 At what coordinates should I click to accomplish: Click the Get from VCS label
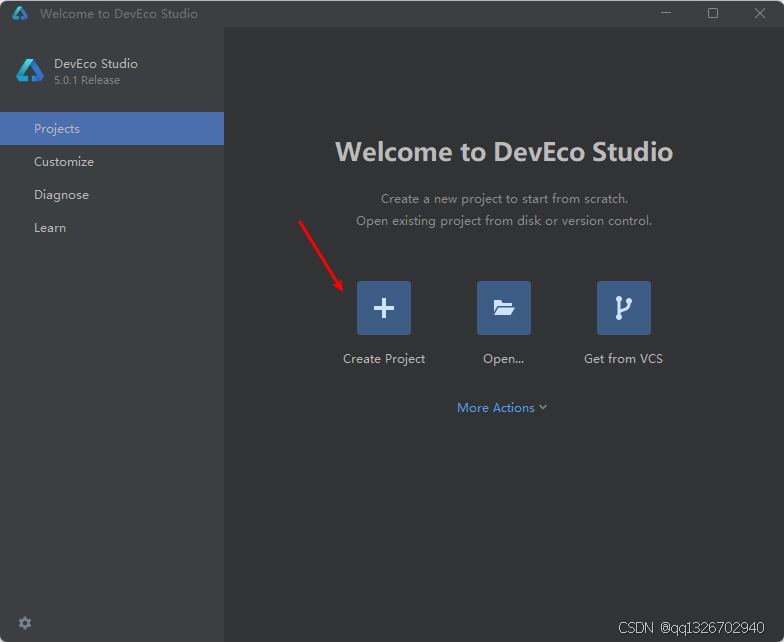tap(623, 358)
